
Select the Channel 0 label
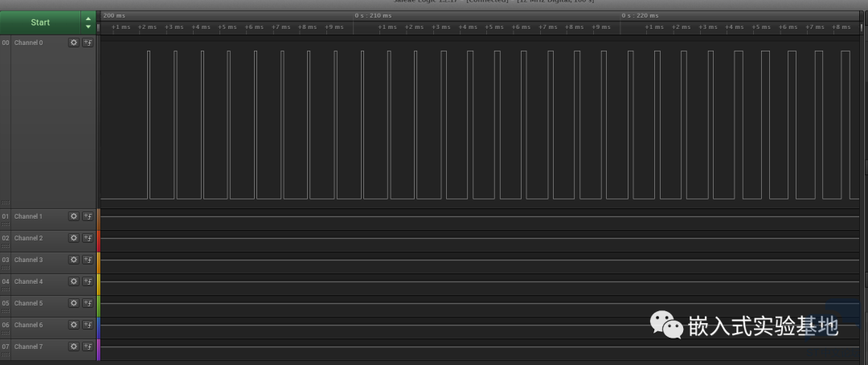tap(28, 43)
